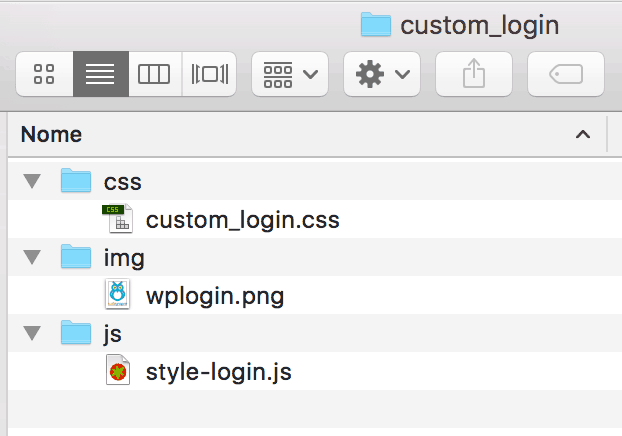Collapse the img folder
622x436 pixels.
tap(32, 258)
